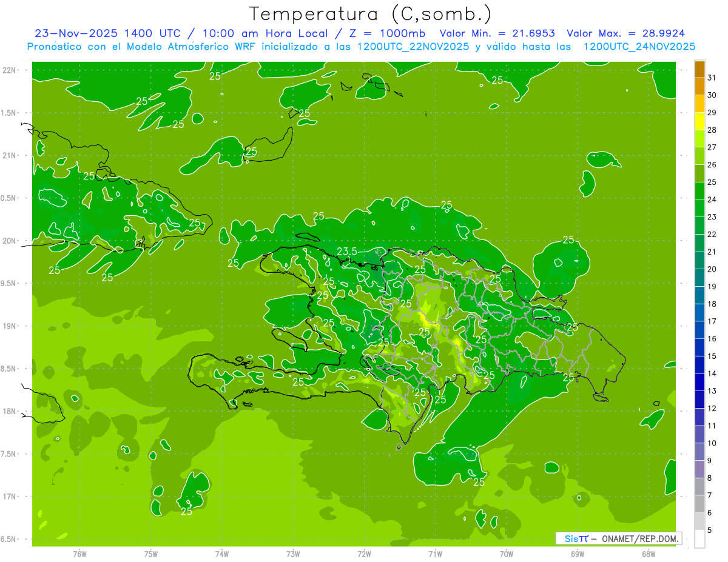This screenshot has width=728, height=562.
Task: Click the yellow legend band between 28 and 29
Action: (699, 122)
